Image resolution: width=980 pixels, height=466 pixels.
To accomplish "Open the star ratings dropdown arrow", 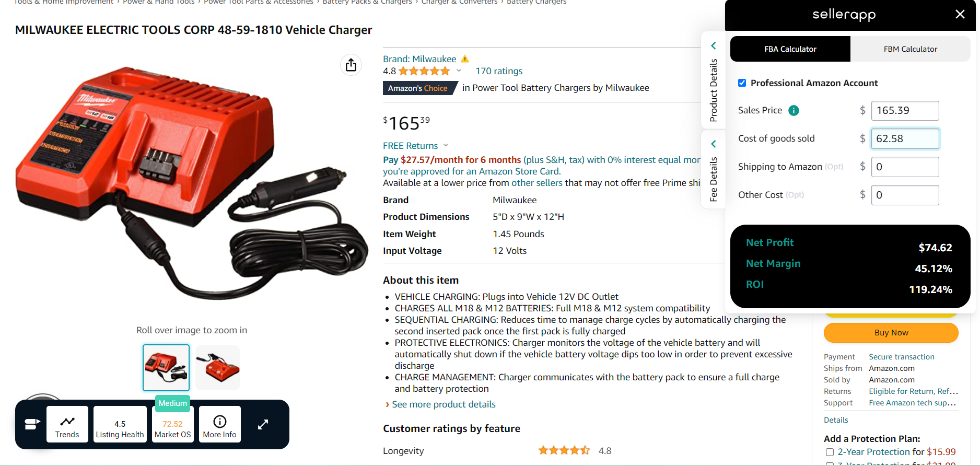I will pyautogui.click(x=459, y=71).
